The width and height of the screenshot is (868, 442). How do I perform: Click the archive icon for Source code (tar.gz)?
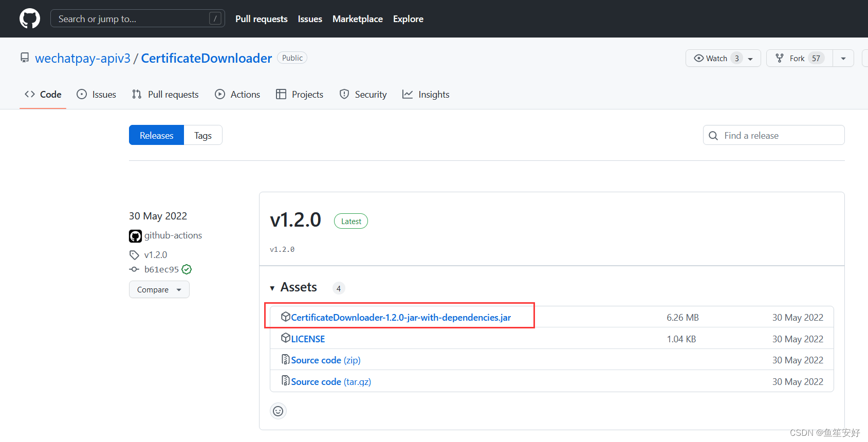coord(285,380)
